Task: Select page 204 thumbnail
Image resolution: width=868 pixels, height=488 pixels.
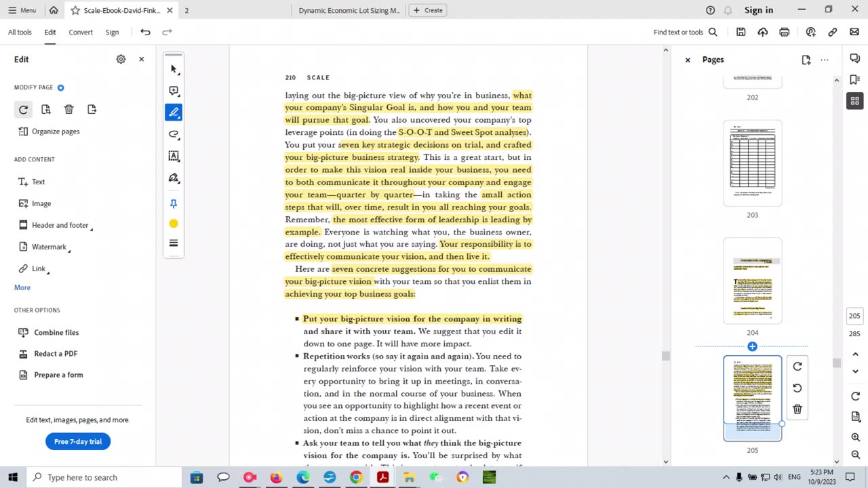Action: (753, 281)
